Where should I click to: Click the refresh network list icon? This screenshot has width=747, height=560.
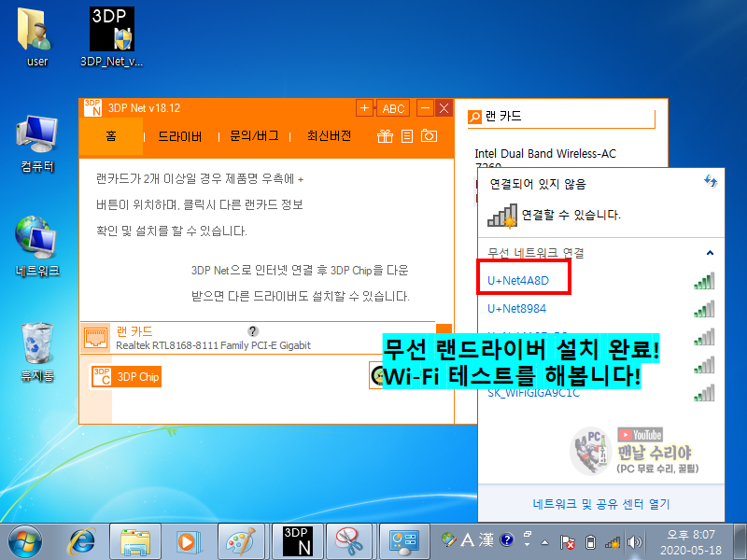711,181
